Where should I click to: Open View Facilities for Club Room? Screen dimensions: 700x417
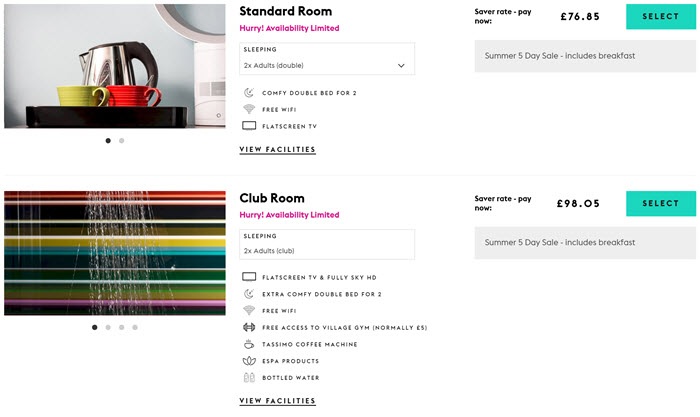pyautogui.click(x=277, y=401)
